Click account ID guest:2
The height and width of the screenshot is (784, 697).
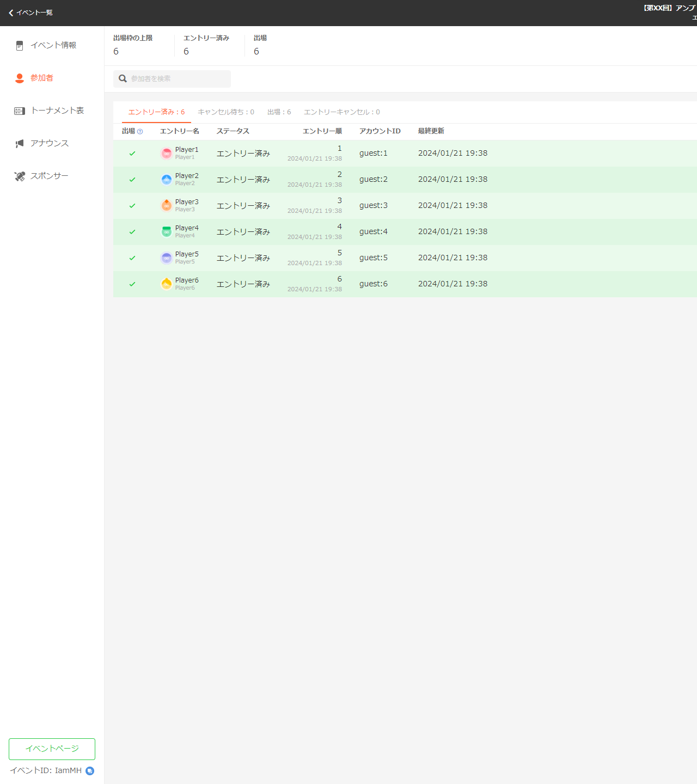coord(374,180)
